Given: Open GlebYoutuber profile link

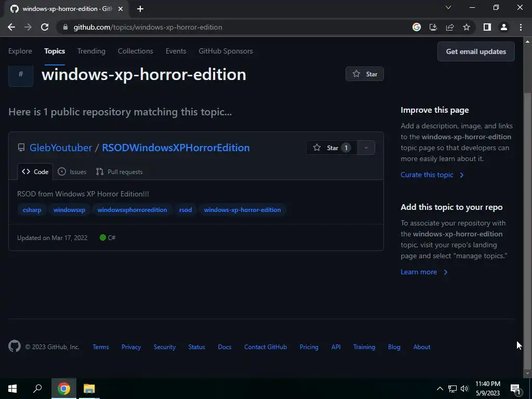Looking at the screenshot, I should tap(61, 148).
